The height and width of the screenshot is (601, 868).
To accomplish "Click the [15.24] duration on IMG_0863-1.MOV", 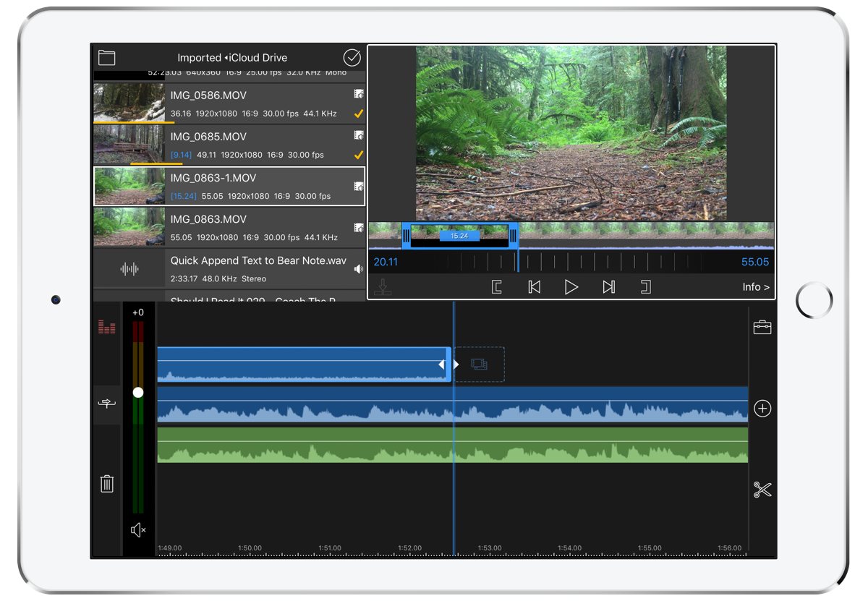I will pyautogui.click(x=184, y=196).
